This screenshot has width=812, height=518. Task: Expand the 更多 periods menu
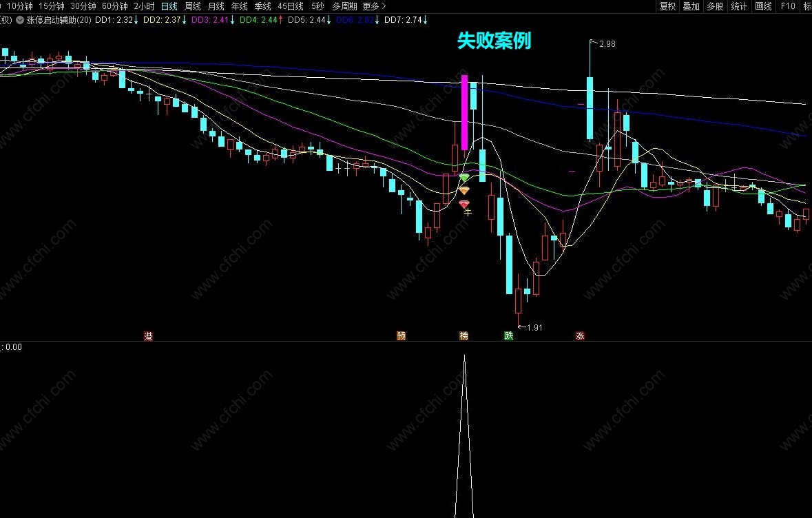(x=375, y=6)
